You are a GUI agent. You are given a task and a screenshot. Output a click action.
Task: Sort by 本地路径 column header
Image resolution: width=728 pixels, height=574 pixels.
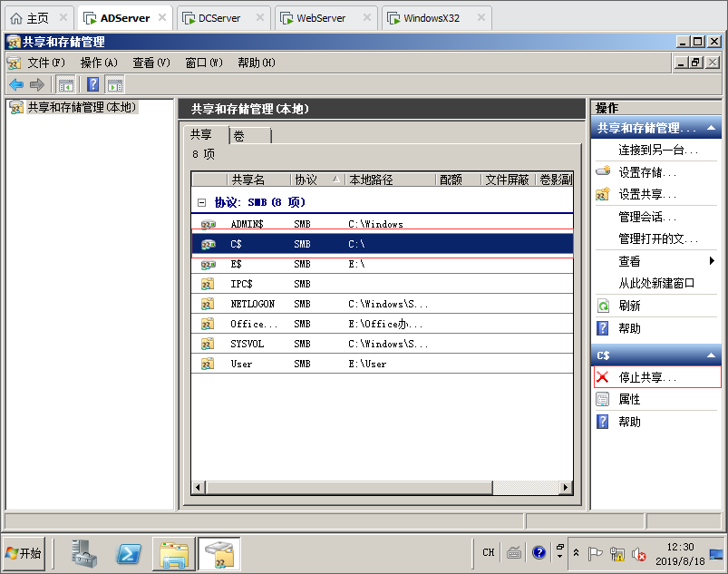(390, 180)
